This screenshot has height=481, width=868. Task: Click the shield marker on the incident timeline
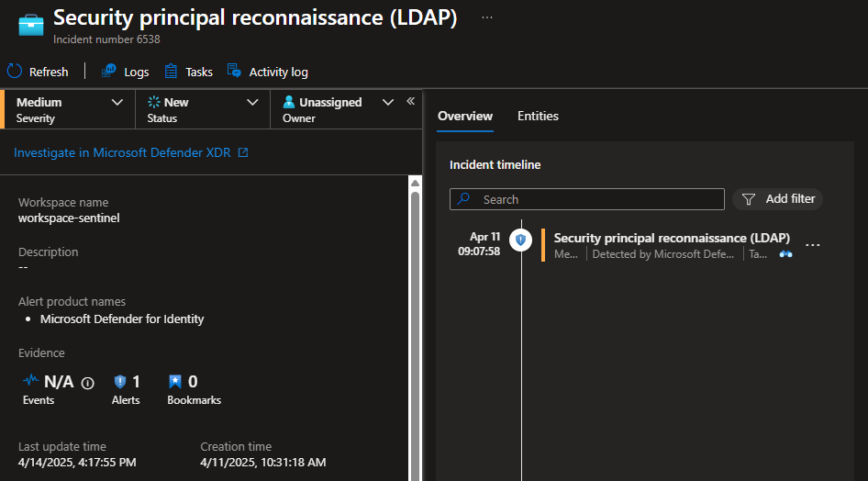coord(520,240)
